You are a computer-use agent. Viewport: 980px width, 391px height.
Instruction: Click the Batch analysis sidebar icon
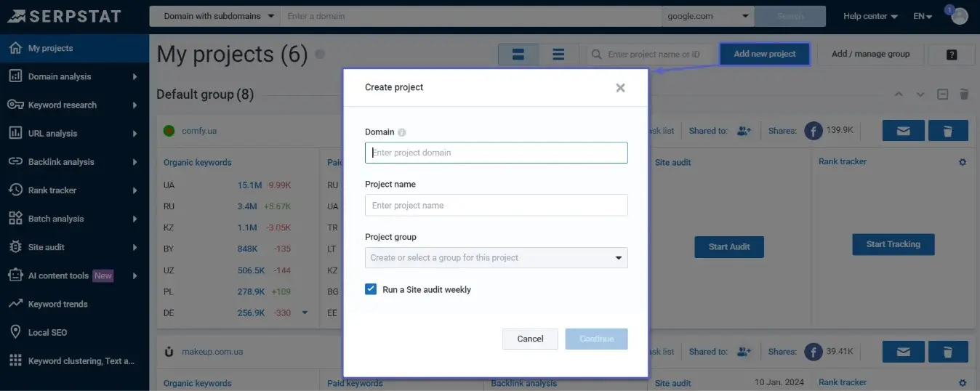coord(15,218)
